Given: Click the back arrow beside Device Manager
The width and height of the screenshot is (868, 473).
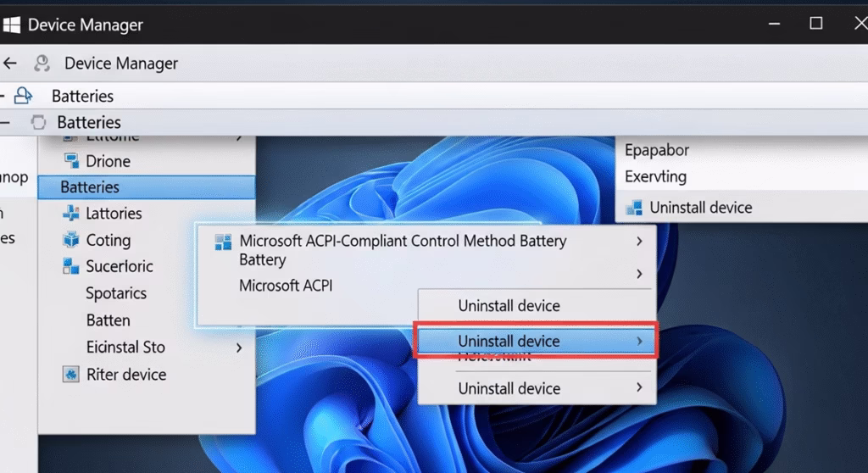Looking at the screenshot, I should coord(10,64).
